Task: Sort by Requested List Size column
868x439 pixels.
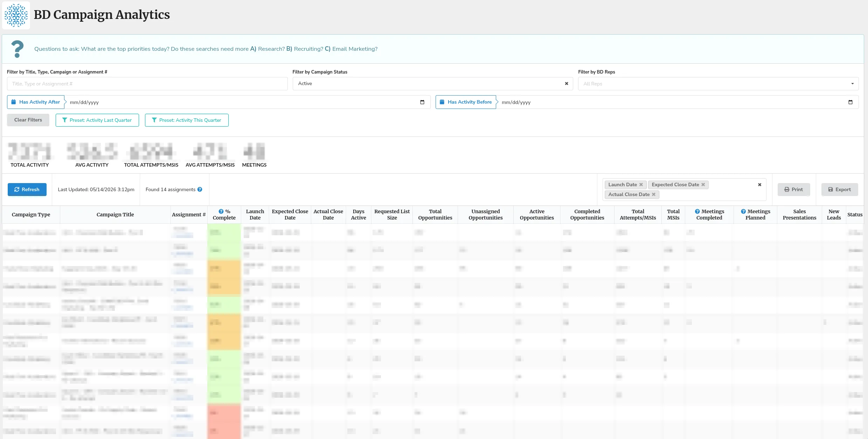Action: coord(392,215)
